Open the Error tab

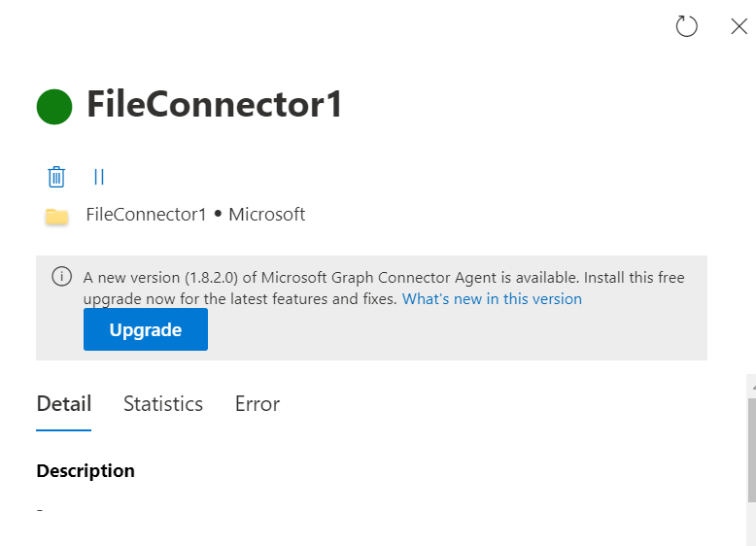(x=258, y=404)
